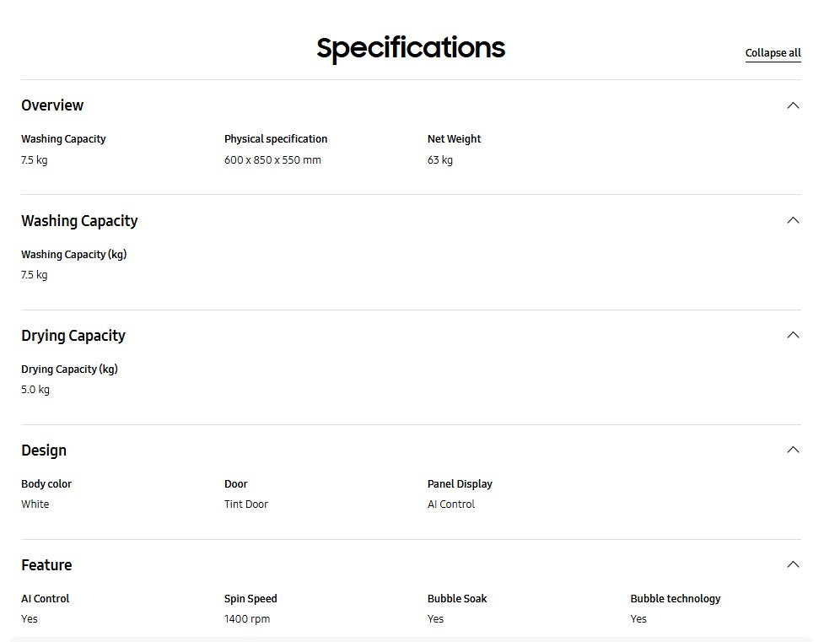840x642 pixels.
Task: Click the Body color White value
Action: pyautogui.click(x=35, y=504)
